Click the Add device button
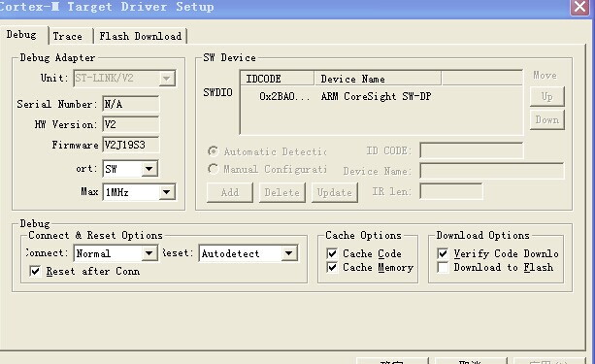Image resolution: width=595 pixels, height=364 pixels. [x=230, y=192]
